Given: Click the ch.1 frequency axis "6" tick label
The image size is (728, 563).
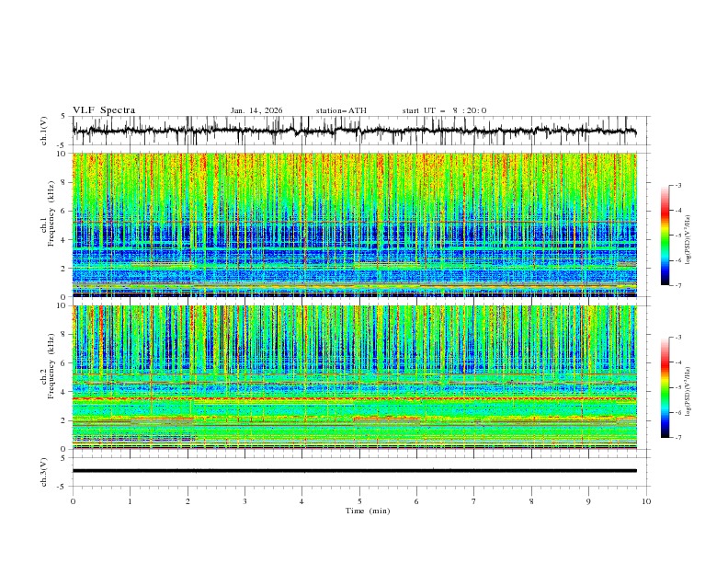Looking at the screenshot, I should 64,212.
